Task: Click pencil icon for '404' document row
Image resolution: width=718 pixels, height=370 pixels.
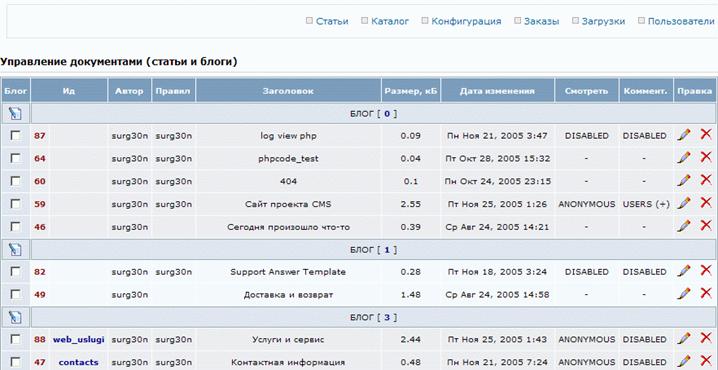Action: click(684, 180)
